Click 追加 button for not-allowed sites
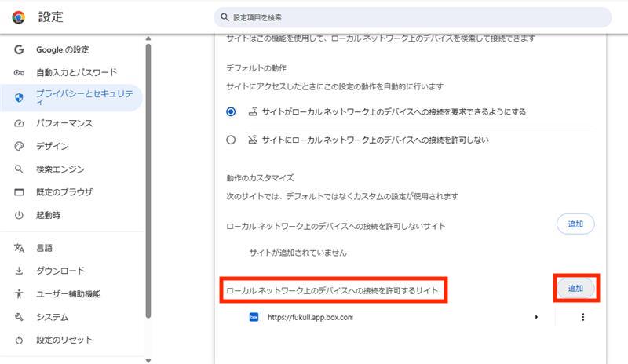This screenshot has width=628, height=364. (575, 224)
